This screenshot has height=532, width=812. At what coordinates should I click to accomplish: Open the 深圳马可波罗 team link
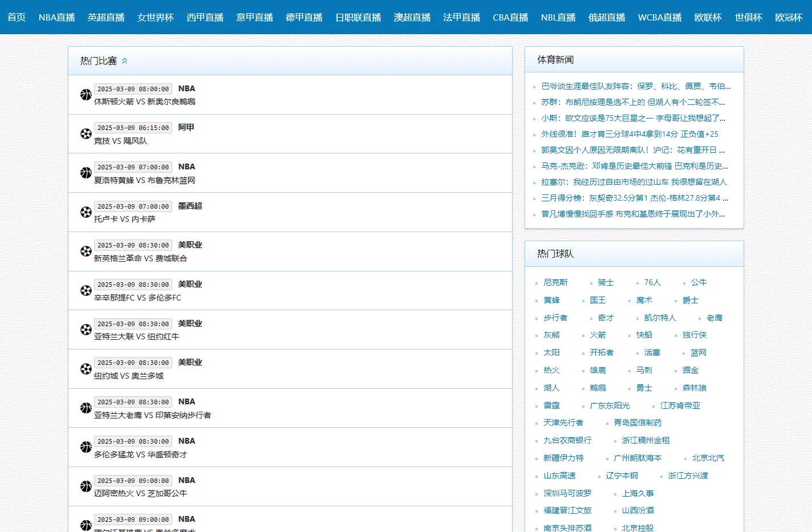click(567, 493)
